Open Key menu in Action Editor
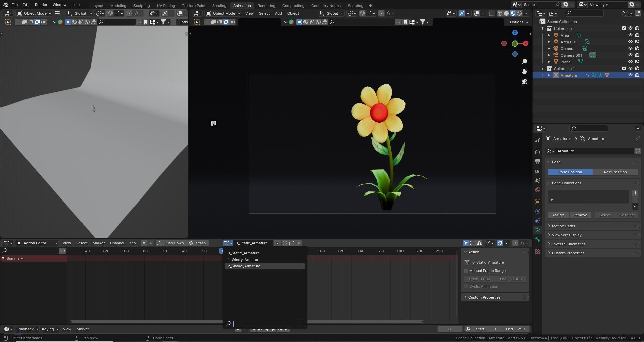The width and height of the screenshot is (644, 342). pos(132,243)
